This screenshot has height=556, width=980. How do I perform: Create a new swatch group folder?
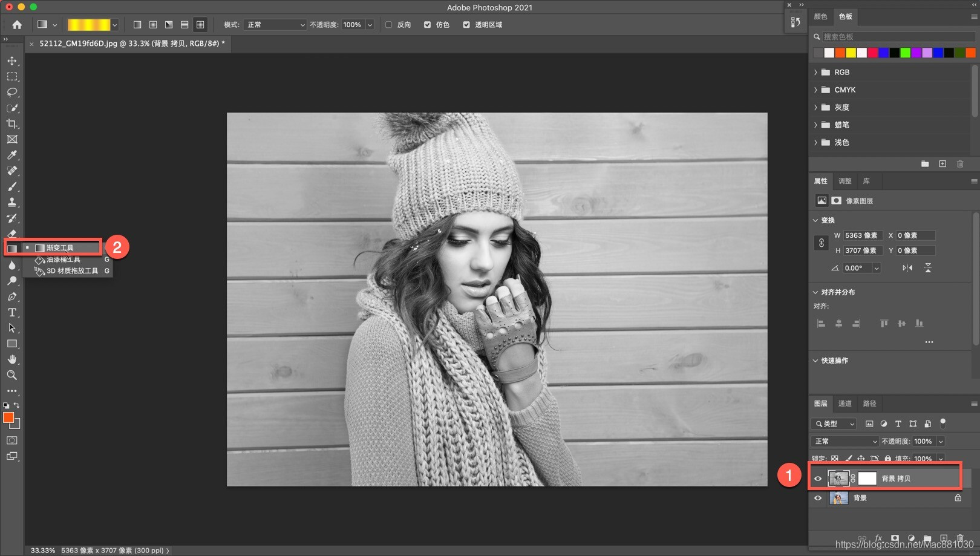925,164
